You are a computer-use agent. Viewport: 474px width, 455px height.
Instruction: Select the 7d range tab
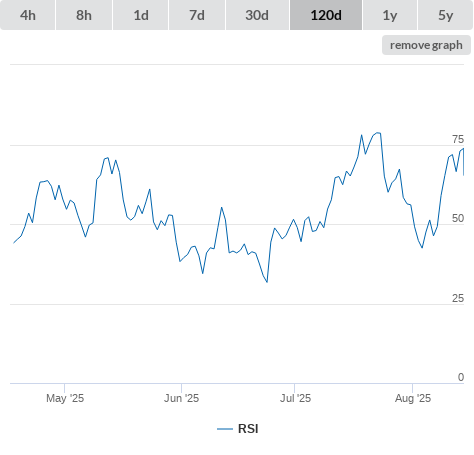tap(197, 15)
